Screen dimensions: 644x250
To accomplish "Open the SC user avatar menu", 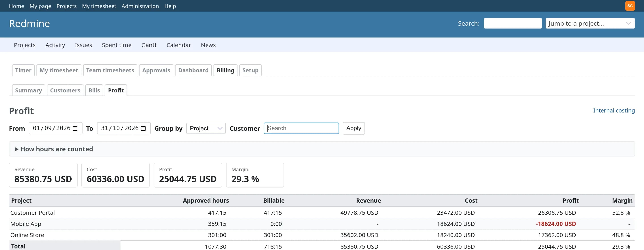I will tap(630, 6).
